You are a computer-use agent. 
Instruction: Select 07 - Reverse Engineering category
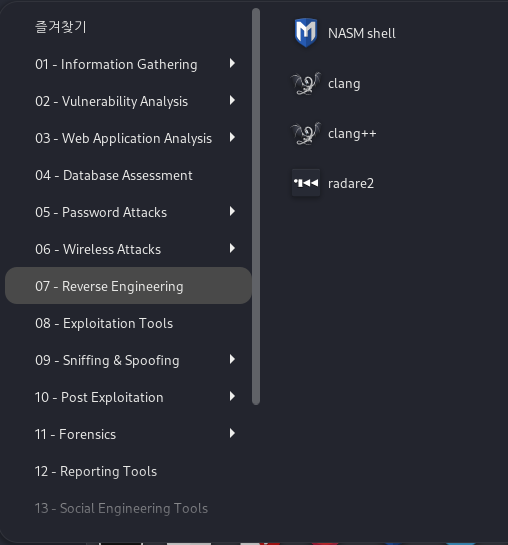[128, 286]
